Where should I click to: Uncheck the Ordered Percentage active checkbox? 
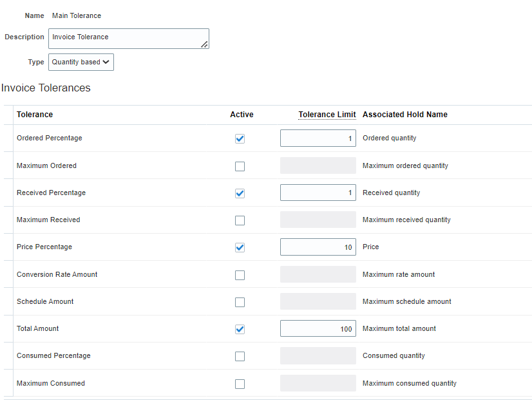click(240, 138)
